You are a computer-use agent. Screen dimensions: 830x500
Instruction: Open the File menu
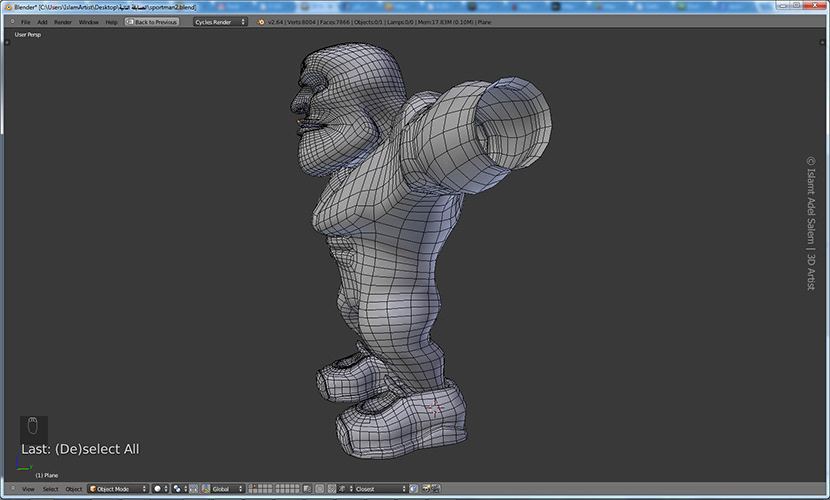tap(26, 21)
